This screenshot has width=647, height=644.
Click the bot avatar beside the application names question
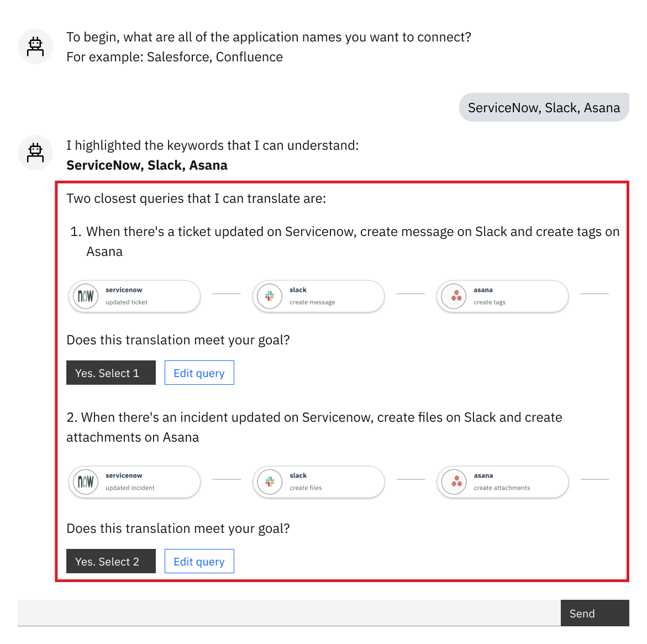point(35,46)
